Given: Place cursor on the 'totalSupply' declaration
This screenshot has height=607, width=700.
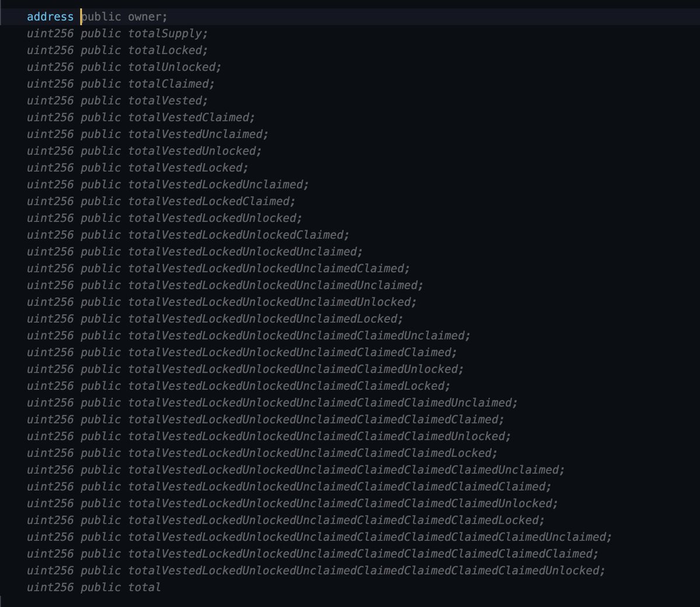Looking at the screenshot, I should coord(168,33).
